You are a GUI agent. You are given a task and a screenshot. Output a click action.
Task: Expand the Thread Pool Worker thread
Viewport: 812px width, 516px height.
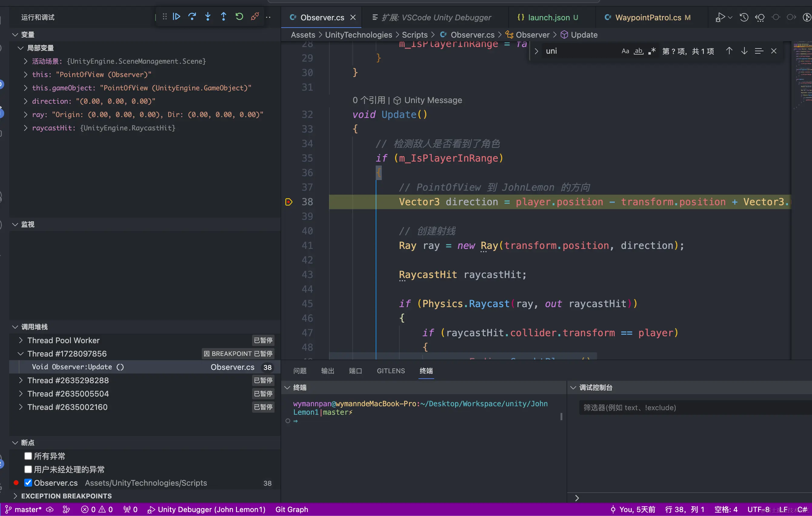pyautogui.click(x=21, y=340)
